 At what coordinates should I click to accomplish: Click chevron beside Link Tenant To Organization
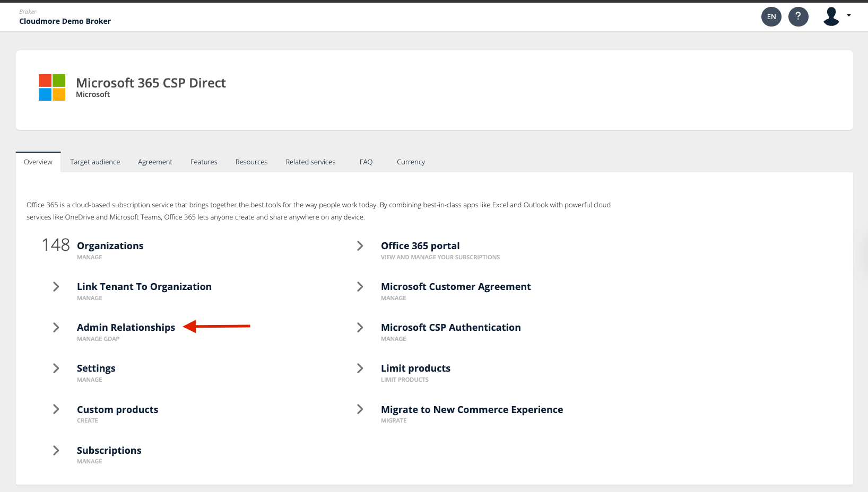(56, 287)
